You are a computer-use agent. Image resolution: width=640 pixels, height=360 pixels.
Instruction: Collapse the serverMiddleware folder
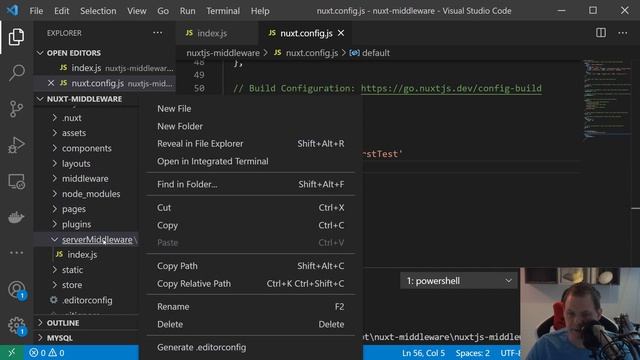[97, 239]
